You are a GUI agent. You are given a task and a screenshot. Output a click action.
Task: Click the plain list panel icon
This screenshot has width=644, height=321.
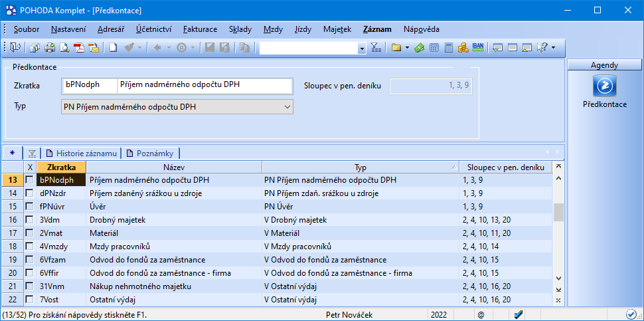tap(512, 48)
